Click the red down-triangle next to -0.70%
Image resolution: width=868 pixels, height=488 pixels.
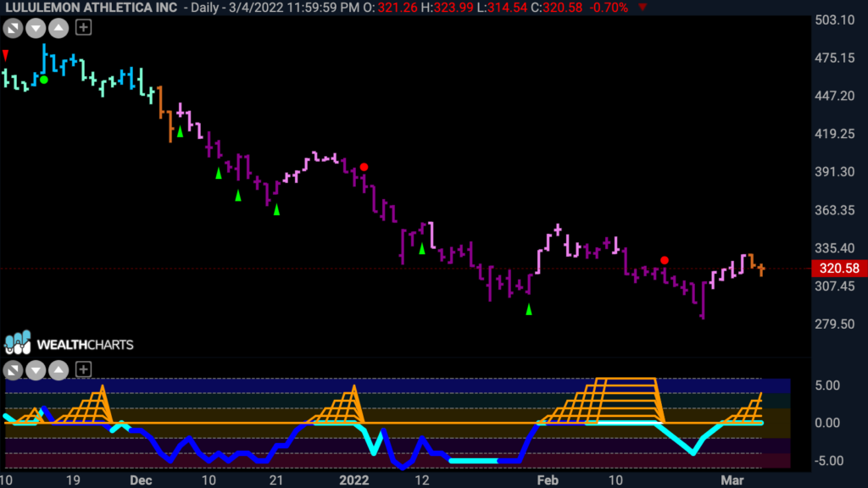click(x=643, y=7)
